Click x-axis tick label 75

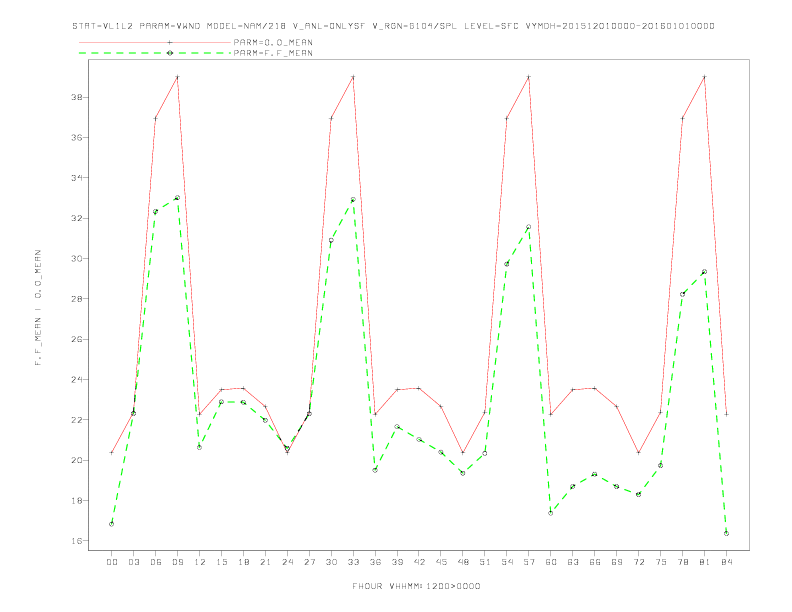661,562
